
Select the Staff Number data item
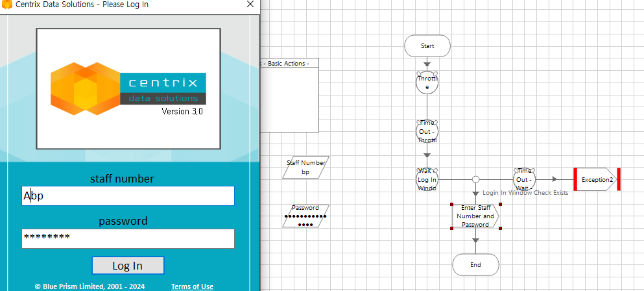pos(305,167)
